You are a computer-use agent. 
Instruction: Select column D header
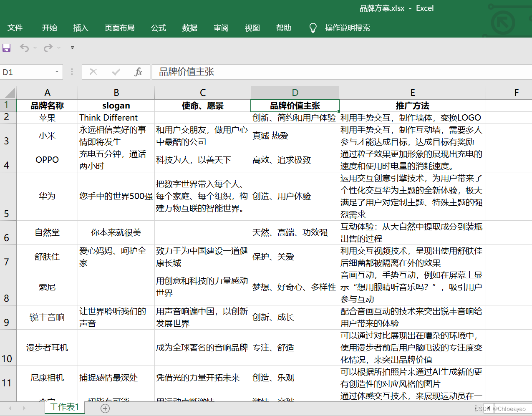click(295, 93)
